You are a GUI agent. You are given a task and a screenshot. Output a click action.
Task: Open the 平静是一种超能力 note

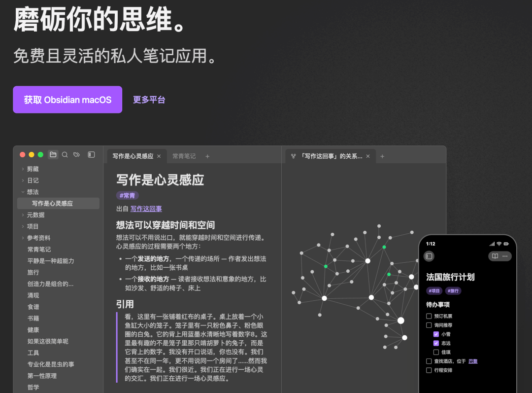[x=51, y=261]
